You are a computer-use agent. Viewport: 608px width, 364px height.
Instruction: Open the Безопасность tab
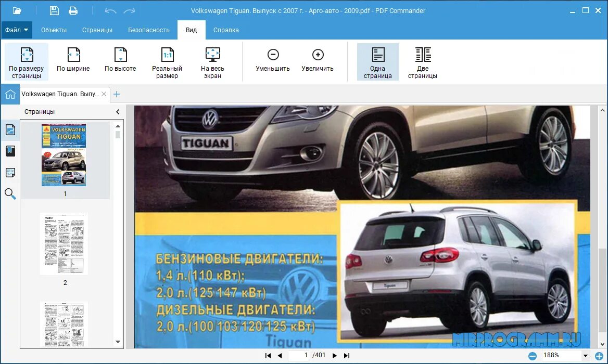pos(149,30)
